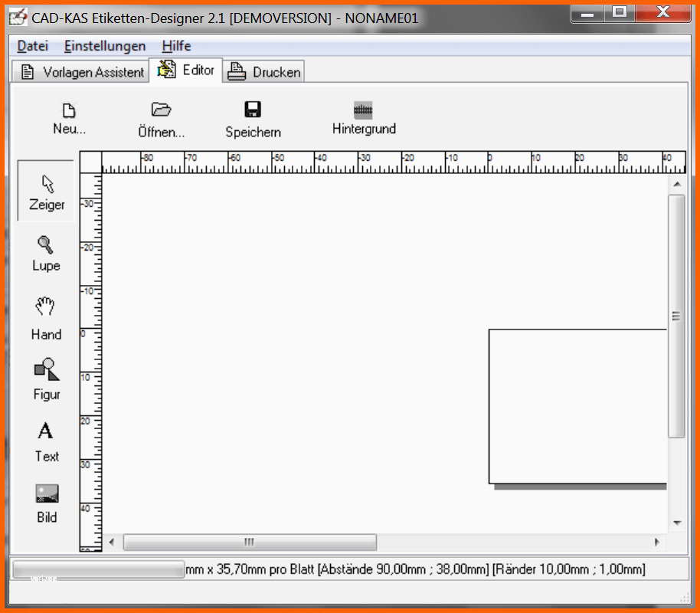Set label Hintergrund background

tap(364, 118)
